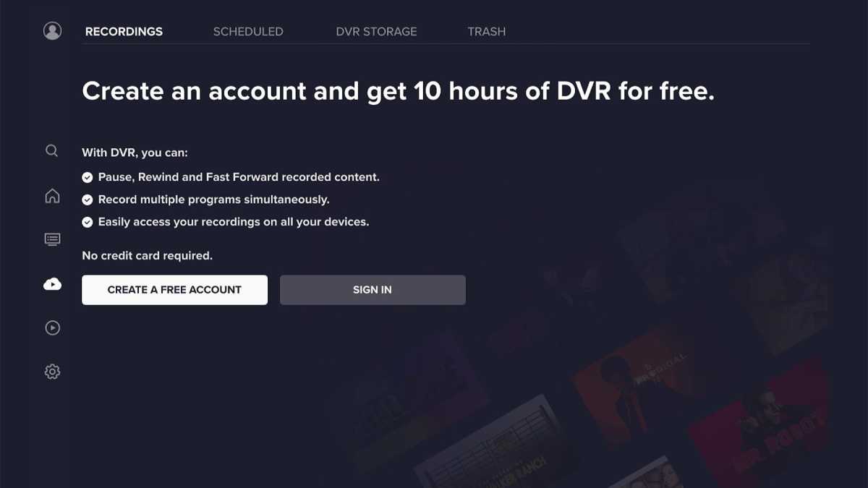Click 'Pause, Rewind and Fast Forward' line
868x488 pixels.
point(231,177)
